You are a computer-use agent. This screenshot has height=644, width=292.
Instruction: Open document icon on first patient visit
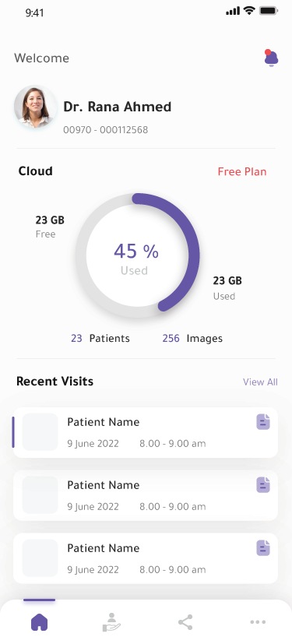point(263,422)
